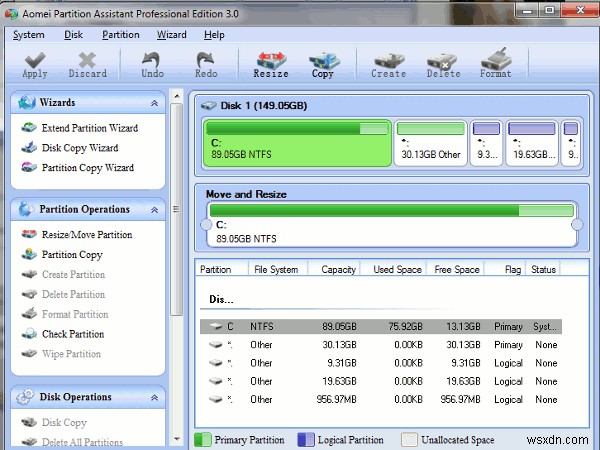Sort by Flag column header
Image resolution: width=600 pixels, height=450 pixels.
(505, 269)
